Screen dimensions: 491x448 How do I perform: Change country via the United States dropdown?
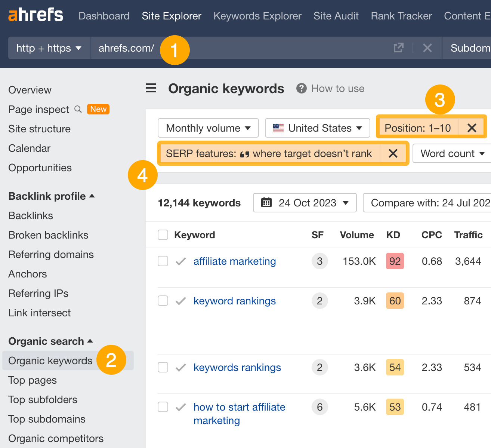coord(317,128)
